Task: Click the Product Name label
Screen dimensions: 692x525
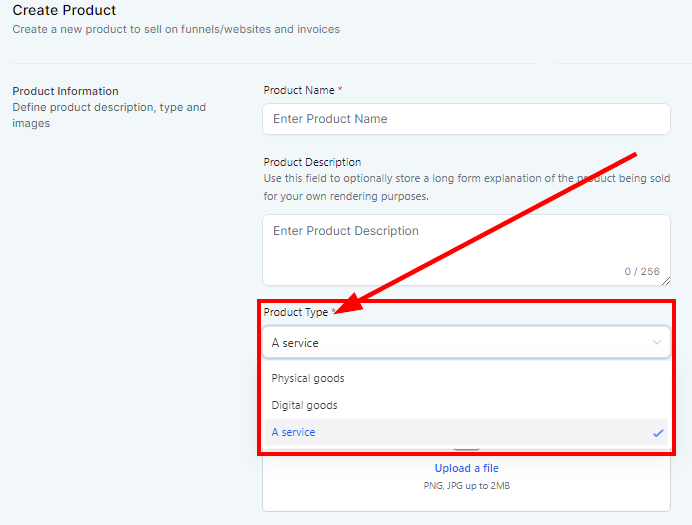Action: click(x=299, y=90)
